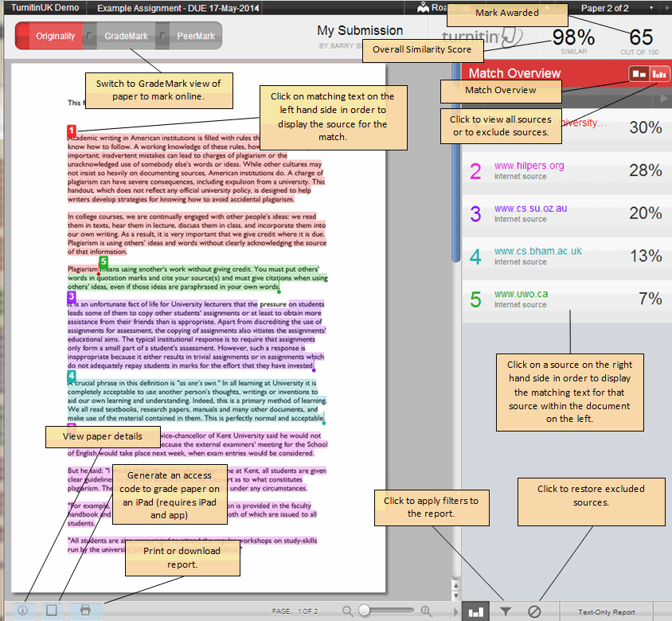Click the My Submission title

tap(360, 30)
